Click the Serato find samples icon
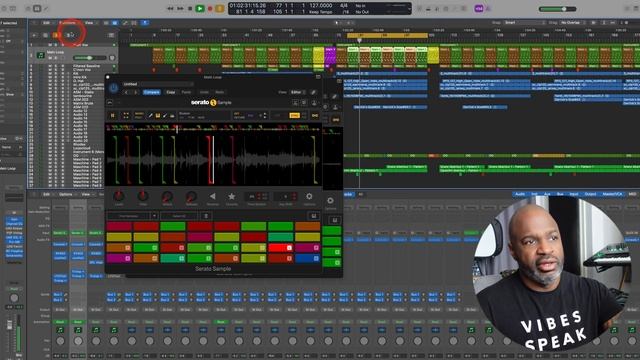 pos(126,116)
